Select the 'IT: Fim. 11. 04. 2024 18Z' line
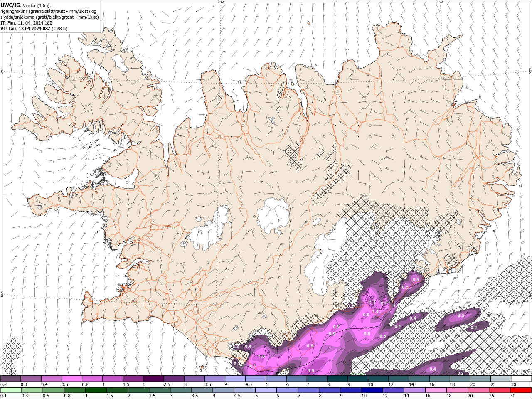Screen dimensions: 532x399 click(x=26, y=23)
